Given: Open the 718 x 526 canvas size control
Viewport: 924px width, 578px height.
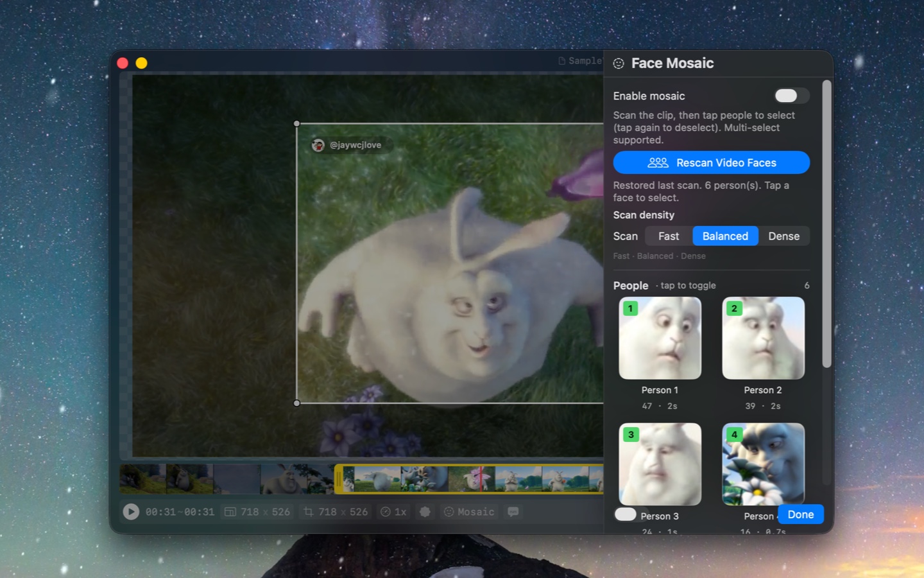Looking at the screenshot, I should (x=257, y=512).
